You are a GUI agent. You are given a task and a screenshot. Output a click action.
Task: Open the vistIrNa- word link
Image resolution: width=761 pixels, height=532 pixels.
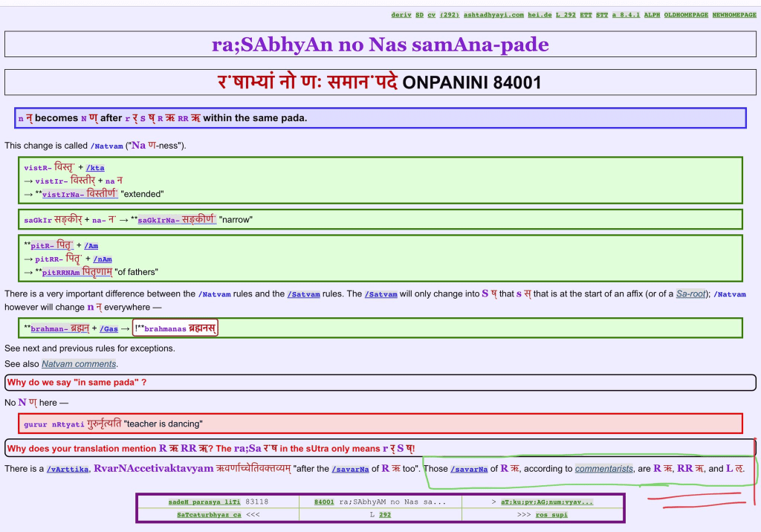click(x=80, y=194)
